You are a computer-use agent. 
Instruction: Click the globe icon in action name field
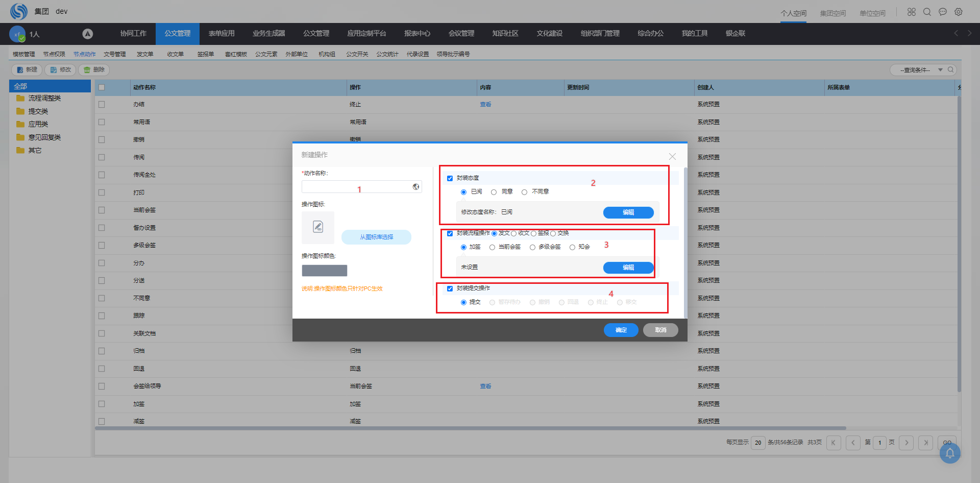[x=416, y=187]
